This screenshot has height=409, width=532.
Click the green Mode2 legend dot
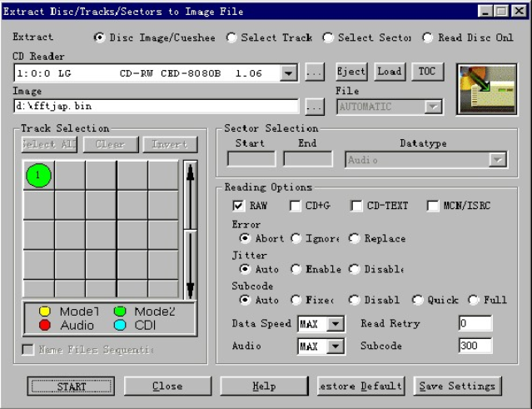click(120, 312)
